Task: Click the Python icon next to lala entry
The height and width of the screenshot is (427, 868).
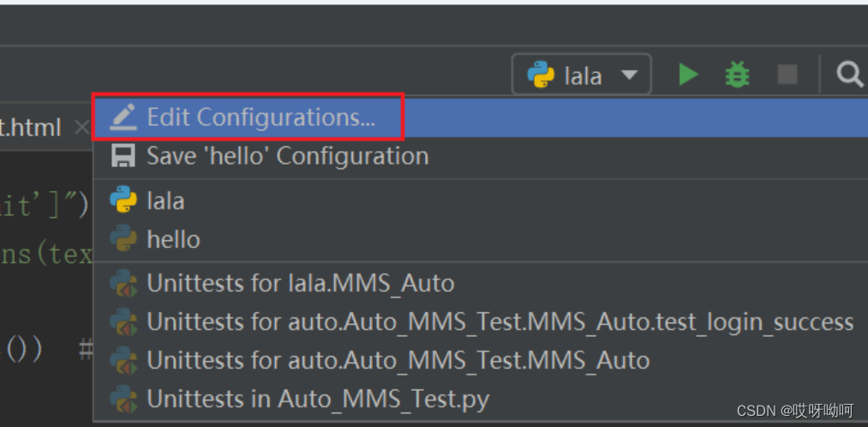Action: [x=123, y=201]
